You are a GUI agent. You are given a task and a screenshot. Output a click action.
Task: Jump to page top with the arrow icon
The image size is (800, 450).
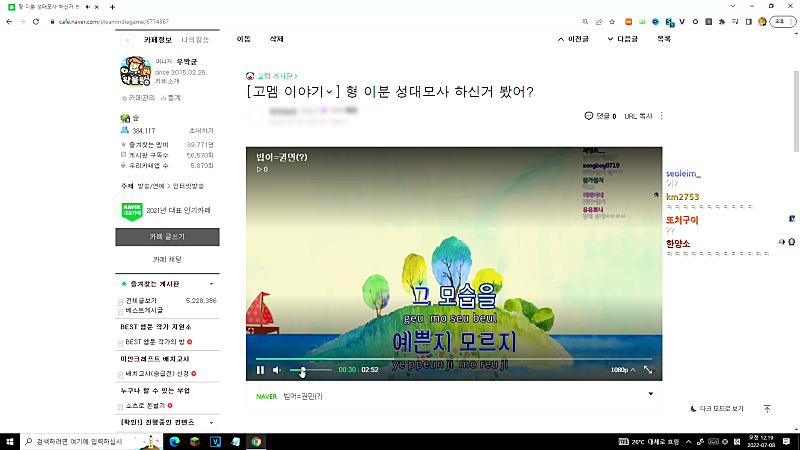[767, 409]
